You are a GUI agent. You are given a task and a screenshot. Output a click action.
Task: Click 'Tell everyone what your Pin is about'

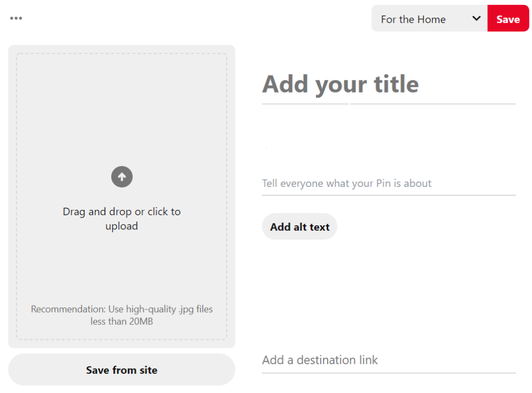[346, 183]
